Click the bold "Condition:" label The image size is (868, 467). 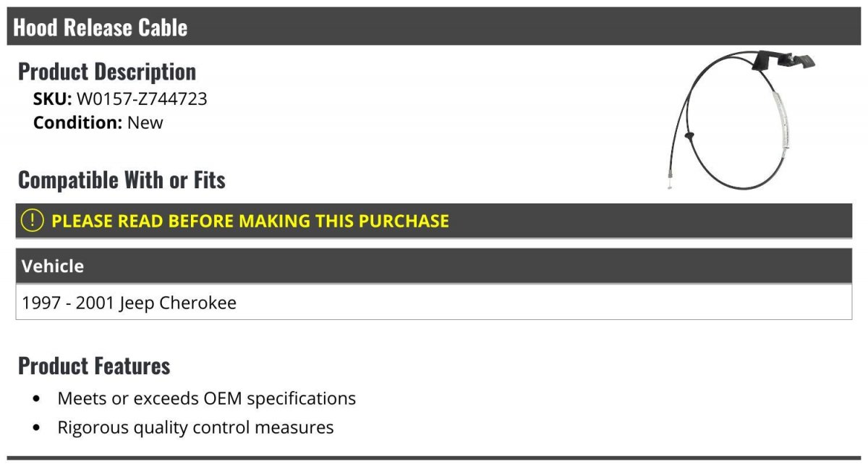(77, 122)
